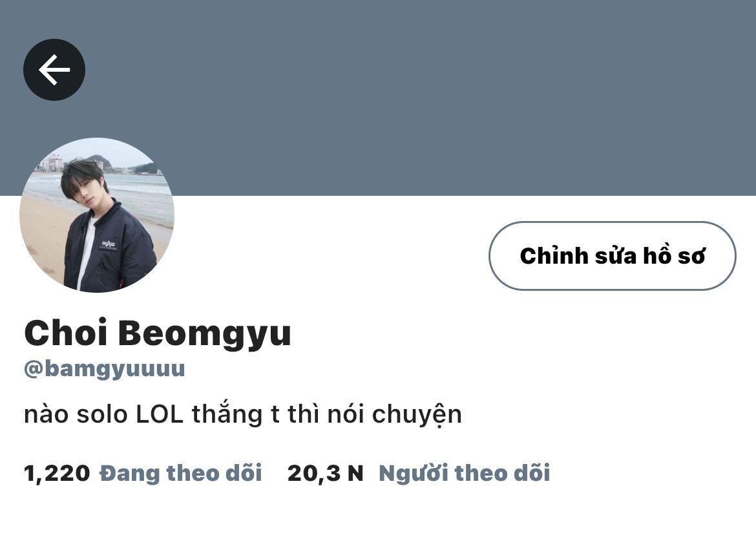The height and width of the screenshot is (550, 756).
Task: Click the word Beomgyu in the name
Action: (205, 334)
